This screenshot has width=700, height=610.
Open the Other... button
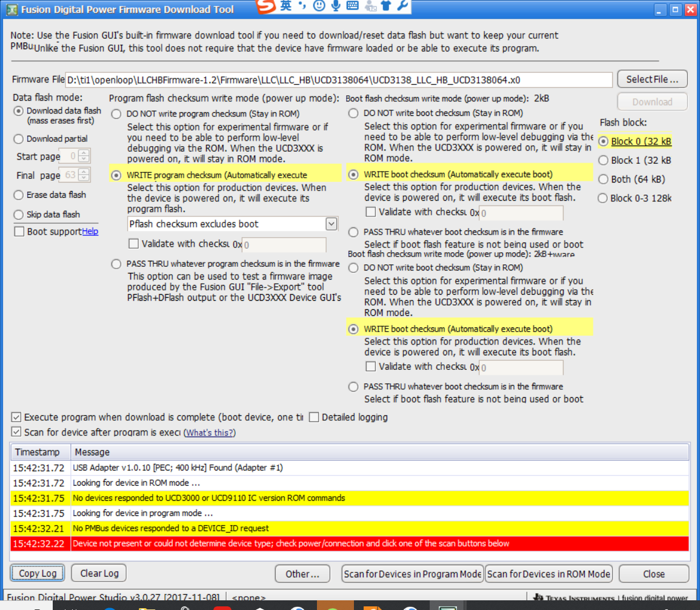pyautogui.click(x=302, y=574)
